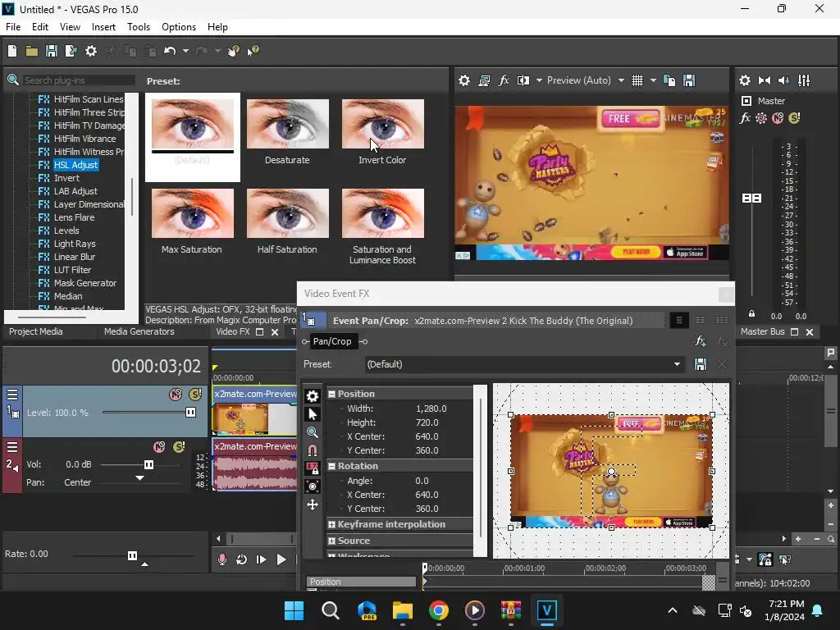Screen dimensions: 840x630
Task: Toggle Preview on External Monitor icon
Action: pos(484,80)
